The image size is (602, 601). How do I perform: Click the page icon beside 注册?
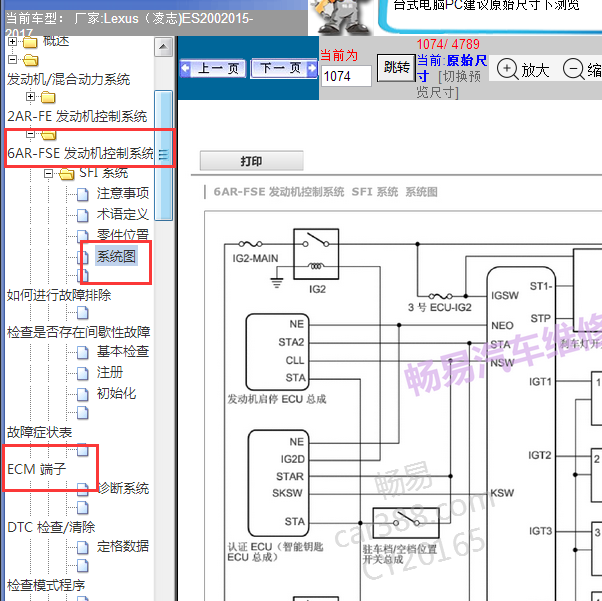click(x=83, y=373)
